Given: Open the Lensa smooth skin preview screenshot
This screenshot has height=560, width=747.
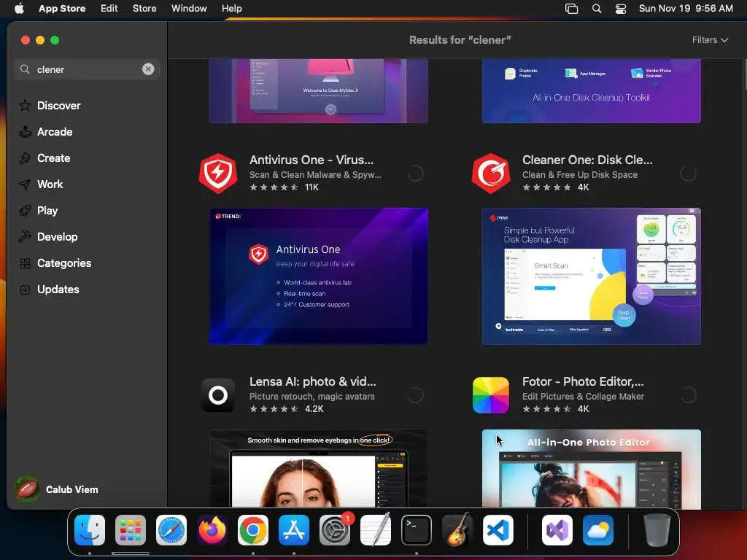Looking at the screenshot, I should (319, 469).
